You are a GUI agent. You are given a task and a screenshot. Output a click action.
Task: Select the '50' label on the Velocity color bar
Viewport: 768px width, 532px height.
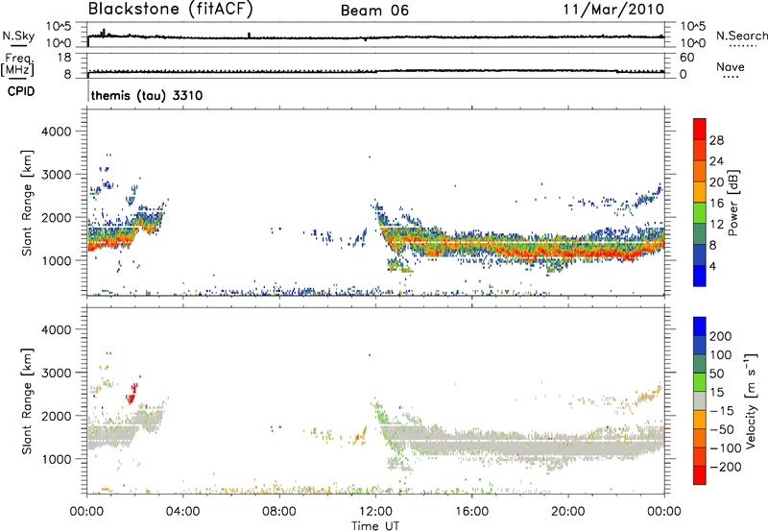point(717,374)
